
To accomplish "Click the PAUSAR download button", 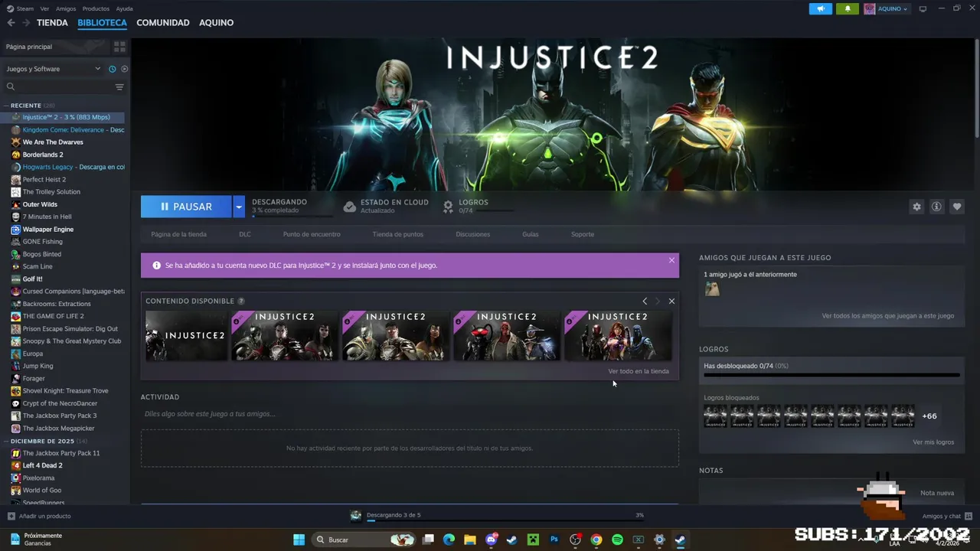I will click(186, 207).
